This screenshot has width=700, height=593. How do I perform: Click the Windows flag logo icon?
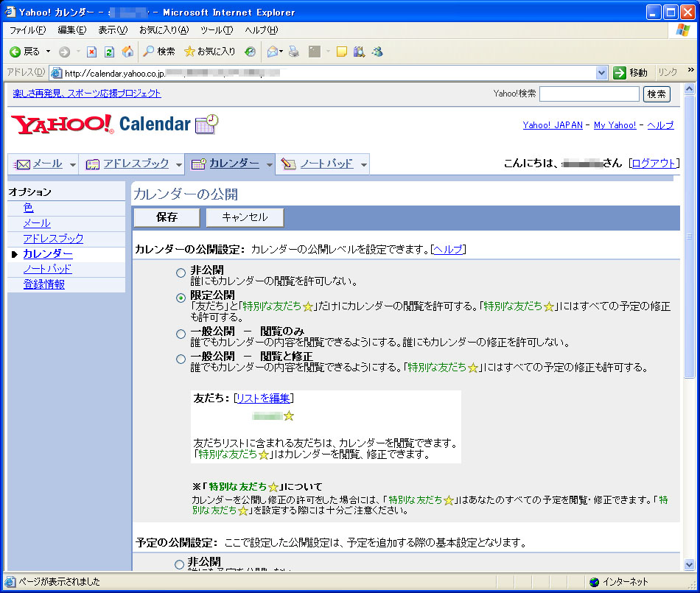[x=682, y=30]
